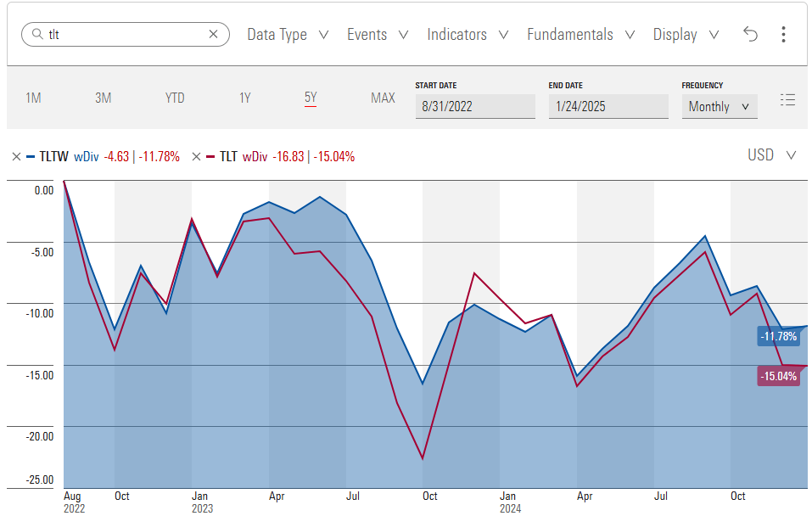Remove the TLTW series using its X icon
812x516 pixels.
[x=15, y=156]
